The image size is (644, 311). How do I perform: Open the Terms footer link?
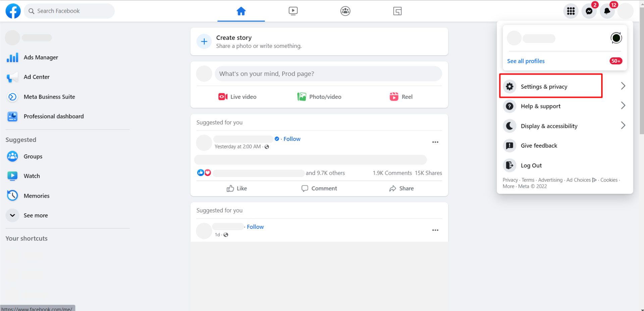pyautogui.click(x=528, y=180)
